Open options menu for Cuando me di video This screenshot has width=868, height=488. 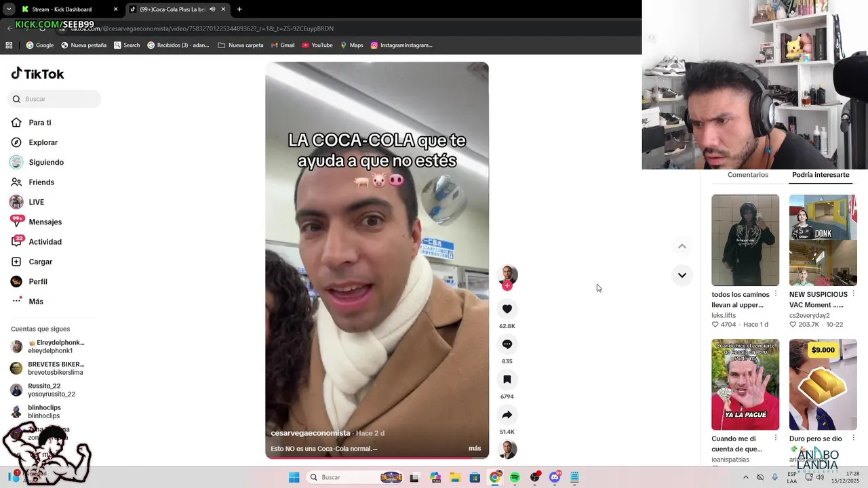(x=776, y=439)
